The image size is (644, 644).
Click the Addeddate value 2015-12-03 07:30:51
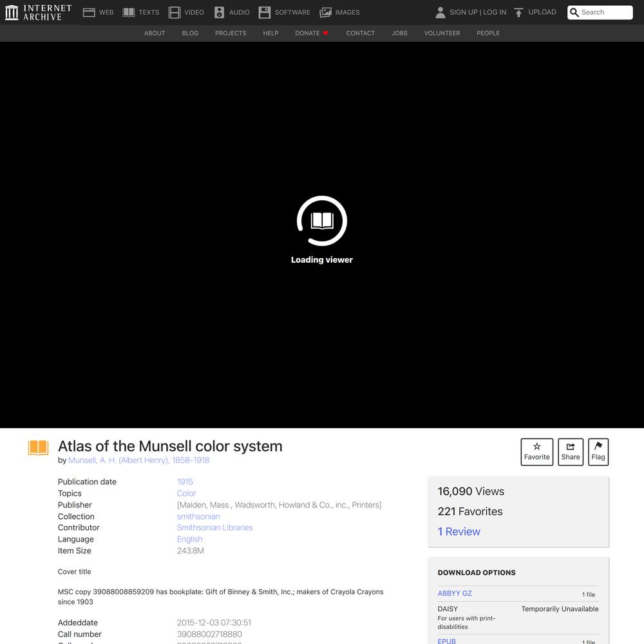tap(214, 623)
